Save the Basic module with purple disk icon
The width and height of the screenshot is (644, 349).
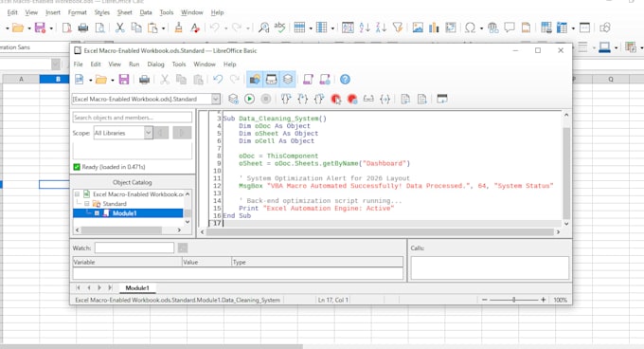(124, 80)
